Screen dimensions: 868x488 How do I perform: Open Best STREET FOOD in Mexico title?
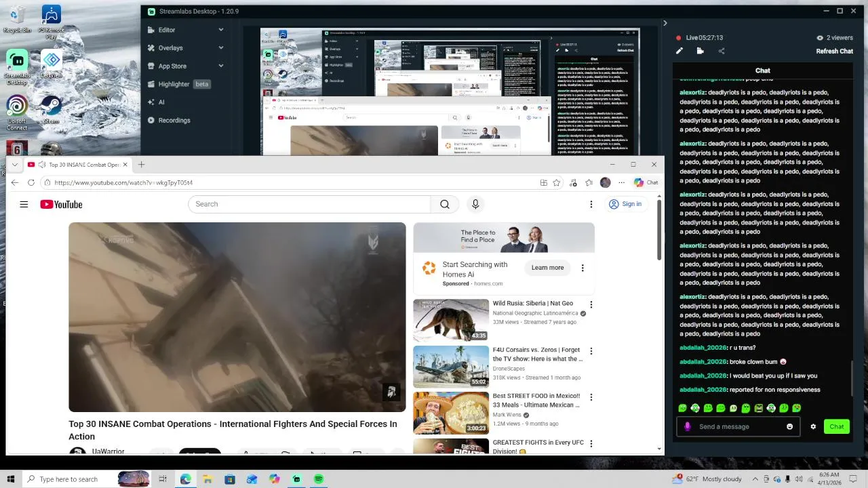(536, 400)
